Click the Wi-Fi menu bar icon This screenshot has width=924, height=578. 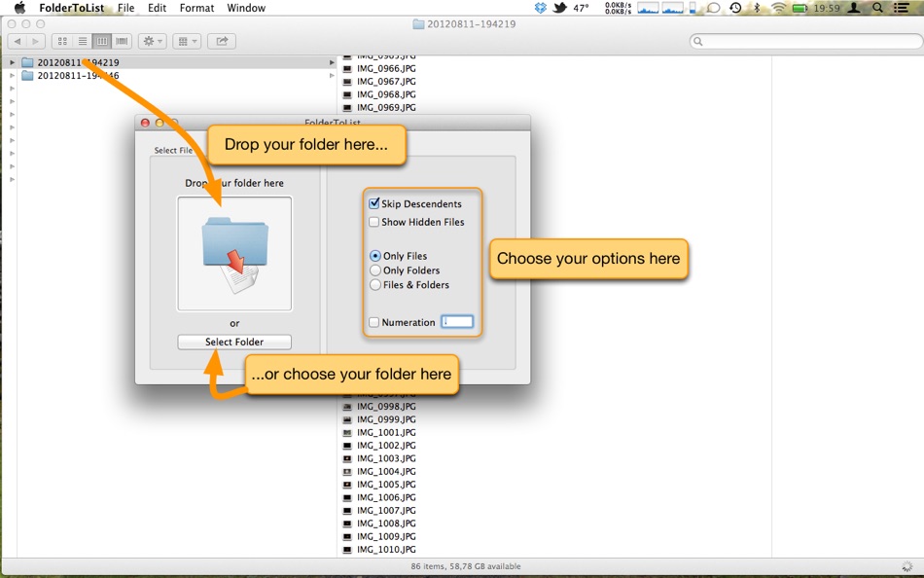click(779, 8)
